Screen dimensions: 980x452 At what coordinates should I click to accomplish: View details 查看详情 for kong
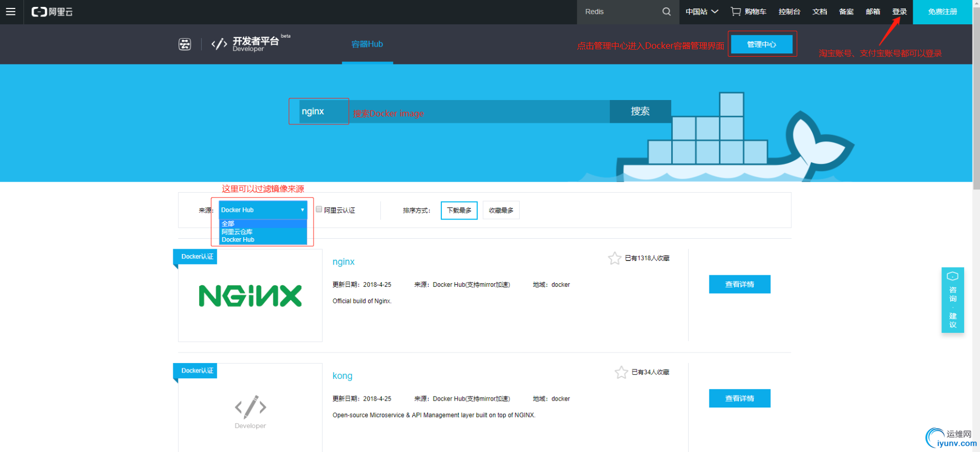coord(740,399)
